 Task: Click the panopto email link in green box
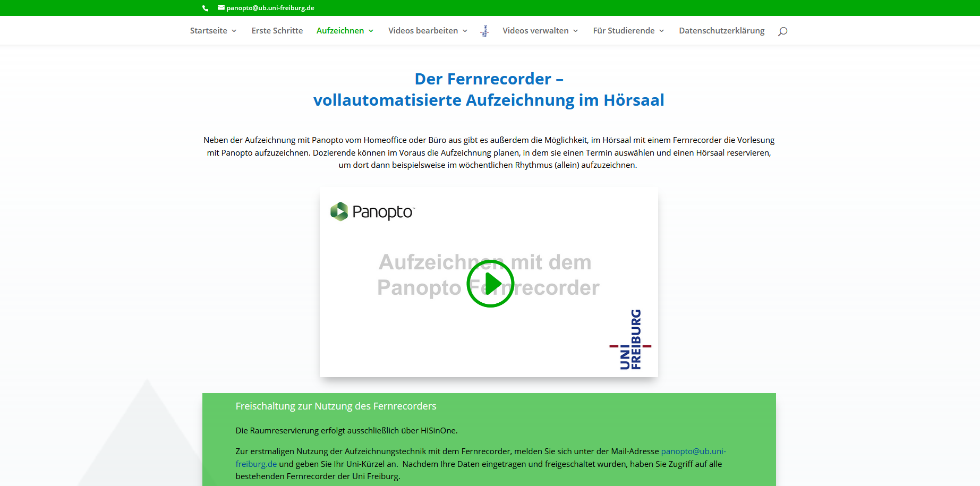[693, 451]
